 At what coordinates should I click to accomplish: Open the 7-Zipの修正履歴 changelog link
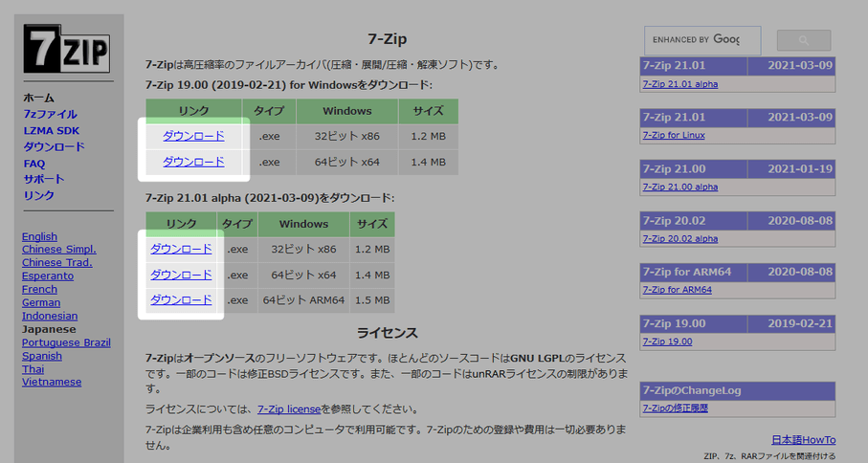[x=676, y=408]
